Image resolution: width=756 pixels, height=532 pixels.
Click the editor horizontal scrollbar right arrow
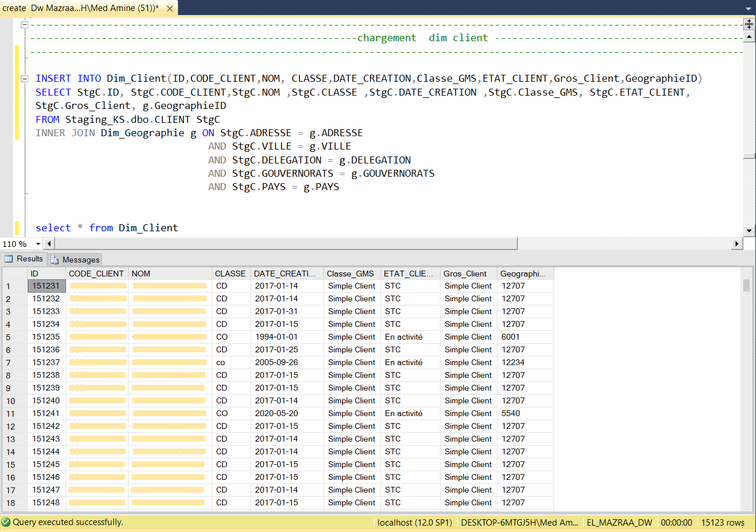737,244
